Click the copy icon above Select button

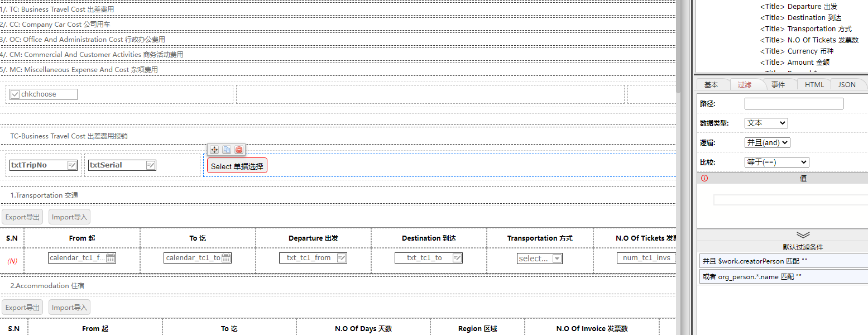click(227, 150)
